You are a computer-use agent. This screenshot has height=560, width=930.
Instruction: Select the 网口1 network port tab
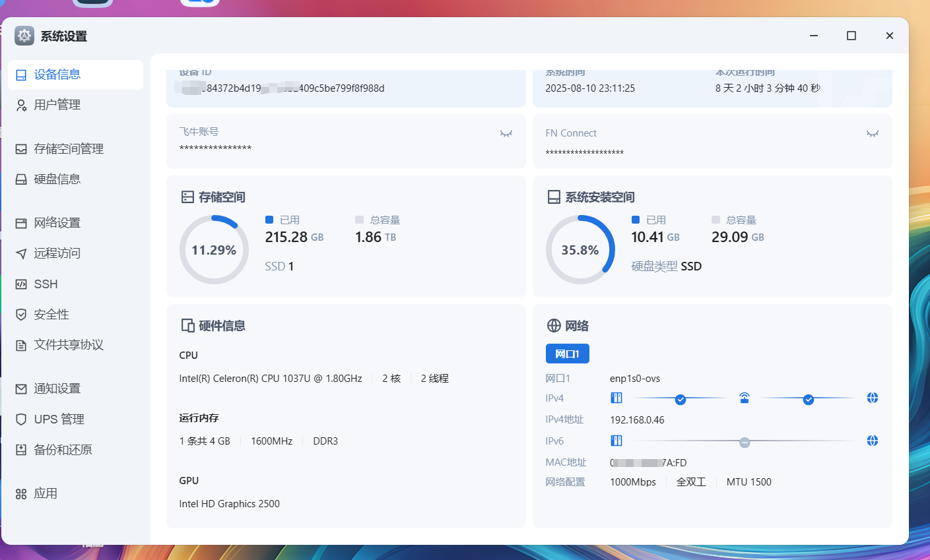click(567, 354)
